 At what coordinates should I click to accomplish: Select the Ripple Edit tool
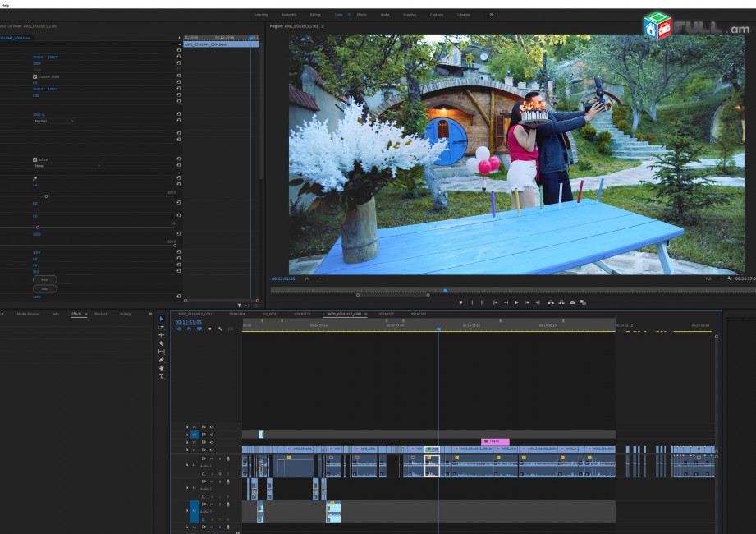pos(162,335)
